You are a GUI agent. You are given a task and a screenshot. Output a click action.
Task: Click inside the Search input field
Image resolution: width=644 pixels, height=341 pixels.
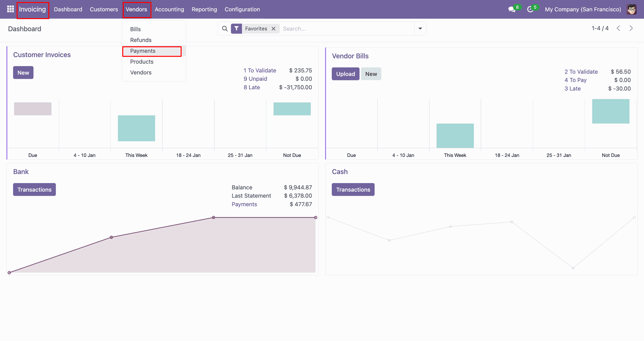[347, 29]
